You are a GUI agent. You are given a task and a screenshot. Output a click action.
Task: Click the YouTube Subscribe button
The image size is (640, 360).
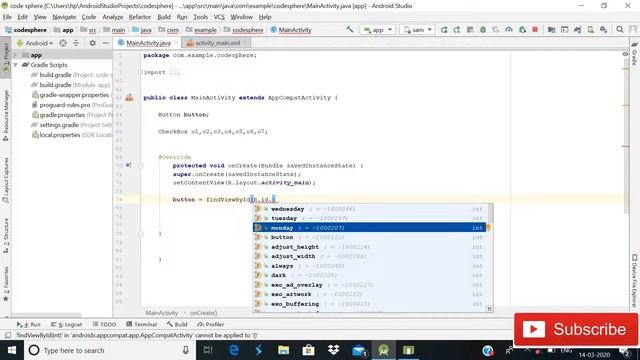(x=576, y=329)
